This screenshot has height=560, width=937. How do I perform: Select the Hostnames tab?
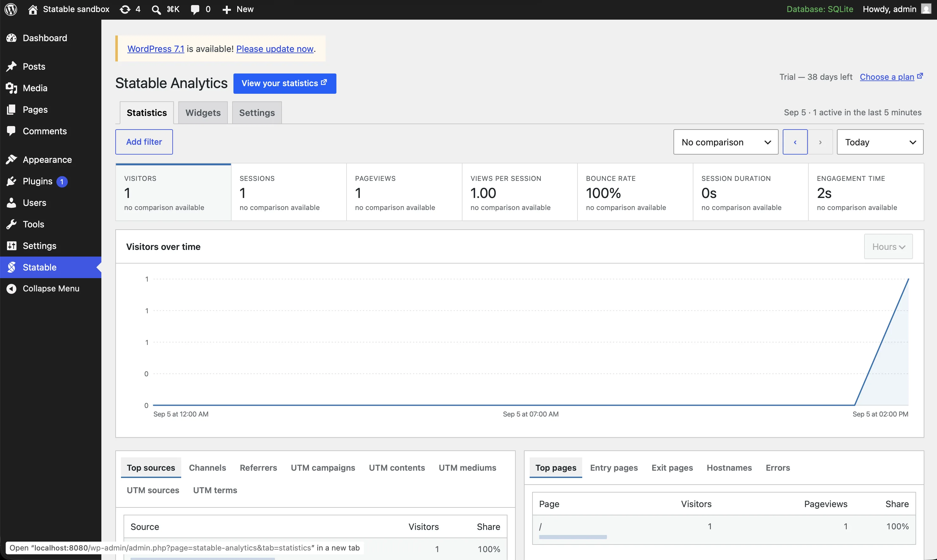tap(730, 468)
